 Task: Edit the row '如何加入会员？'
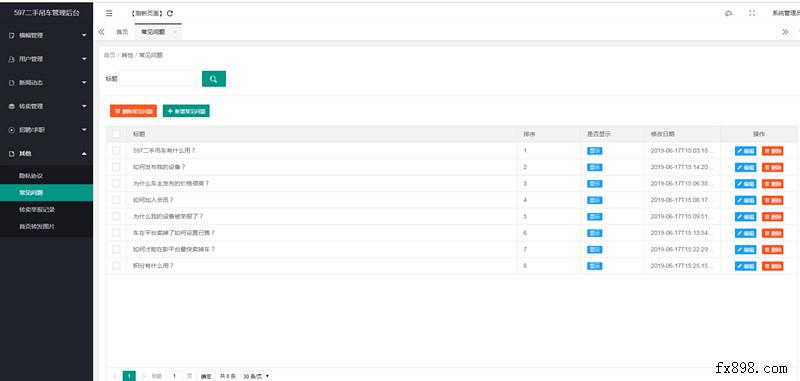[x=745, y=200]
